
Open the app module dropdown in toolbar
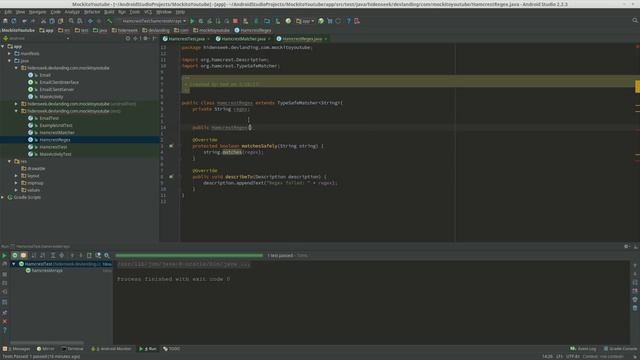click(305, 21)
